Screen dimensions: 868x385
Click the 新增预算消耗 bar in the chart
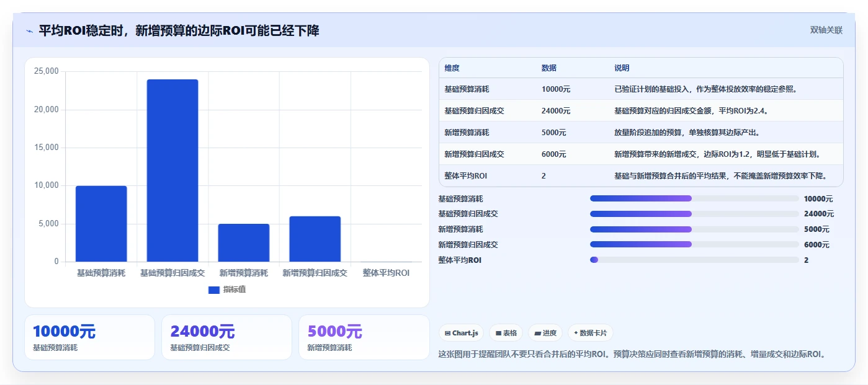tap(244, 242)
